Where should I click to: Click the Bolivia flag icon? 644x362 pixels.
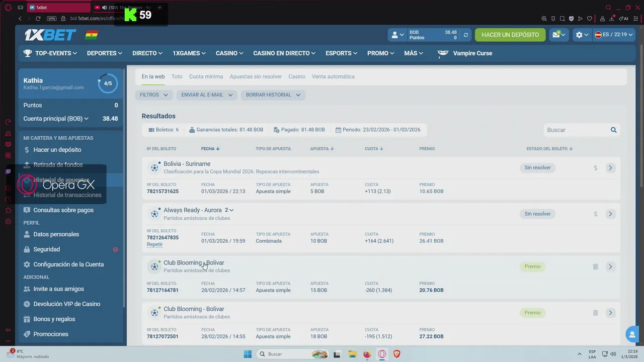tap(92, 35)
